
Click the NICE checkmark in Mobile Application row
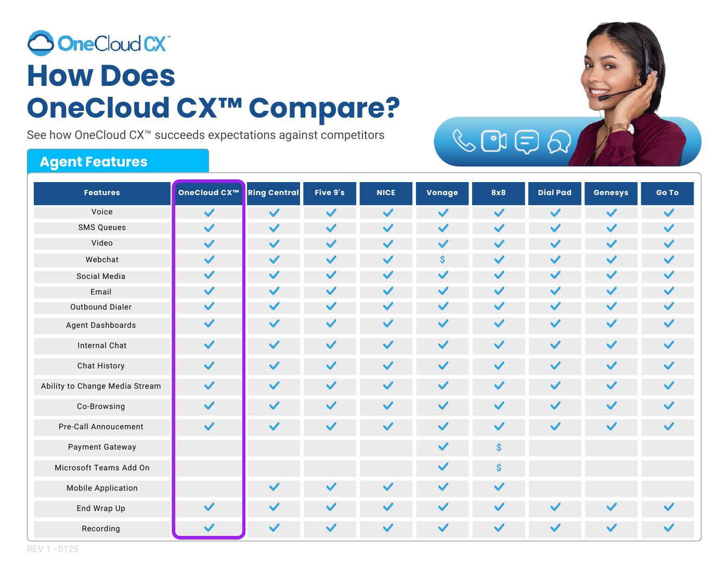click(x=387, y=487)
